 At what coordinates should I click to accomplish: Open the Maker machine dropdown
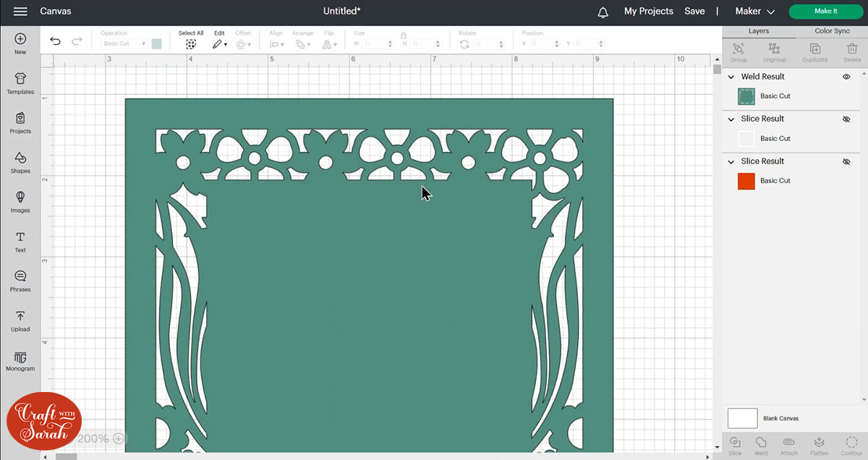click(x=754, y=12)
